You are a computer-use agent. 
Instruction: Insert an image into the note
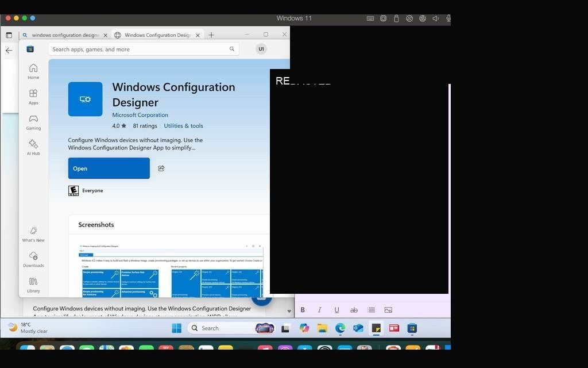tap(388, 310)
